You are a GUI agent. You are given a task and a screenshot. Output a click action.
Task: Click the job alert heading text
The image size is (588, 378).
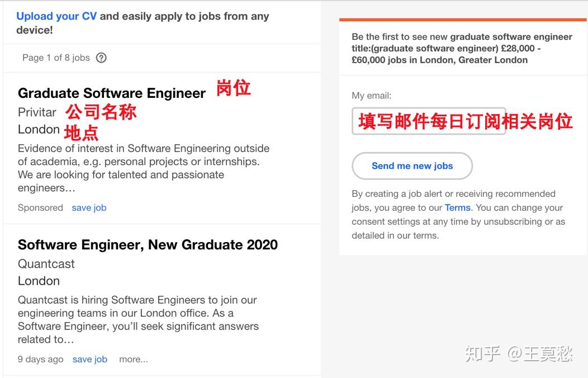(462, 48)
